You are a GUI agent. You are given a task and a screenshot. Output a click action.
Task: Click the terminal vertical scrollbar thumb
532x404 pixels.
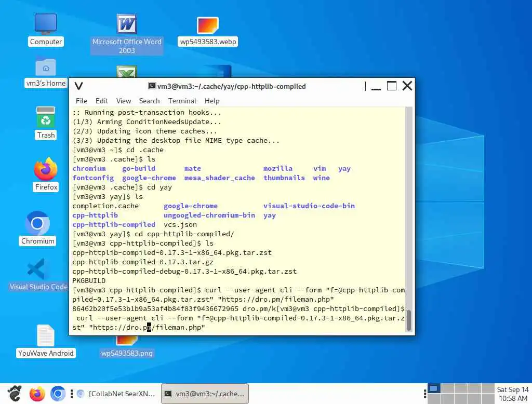click(x=409, y=320)
